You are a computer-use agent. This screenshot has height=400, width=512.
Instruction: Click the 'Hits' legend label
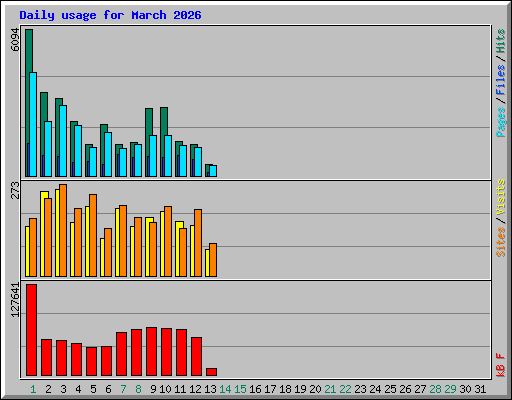tap(501, 41)
